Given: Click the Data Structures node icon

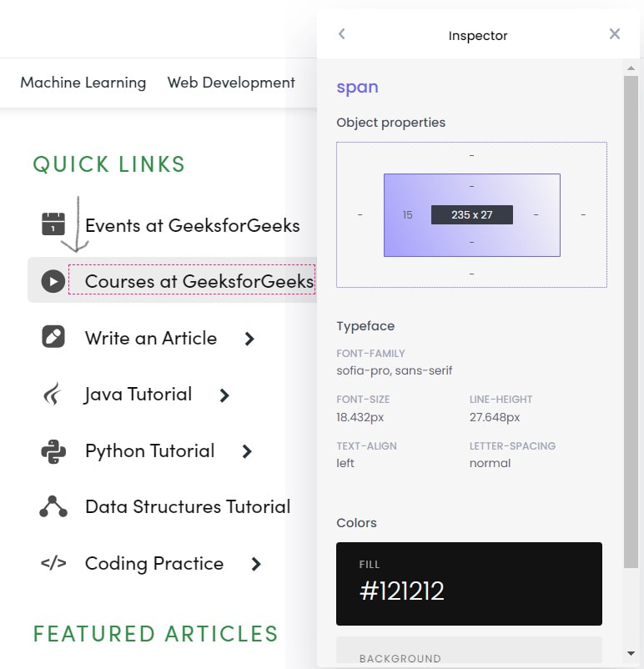Looking at the screenshot, I should pos(53,506).
